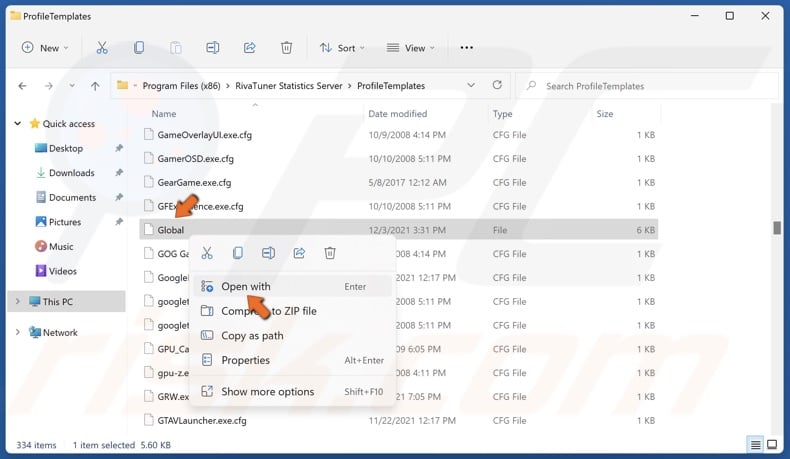Click the Copy icon in the top toolbar
The height and width of the screenshot is (459, 790).
click(139, 48)
